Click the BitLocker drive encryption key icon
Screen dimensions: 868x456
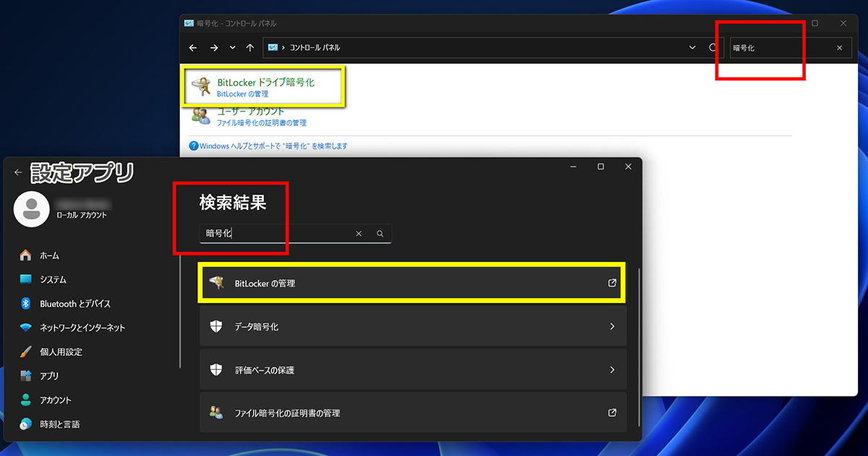click(x=201, y=88)
